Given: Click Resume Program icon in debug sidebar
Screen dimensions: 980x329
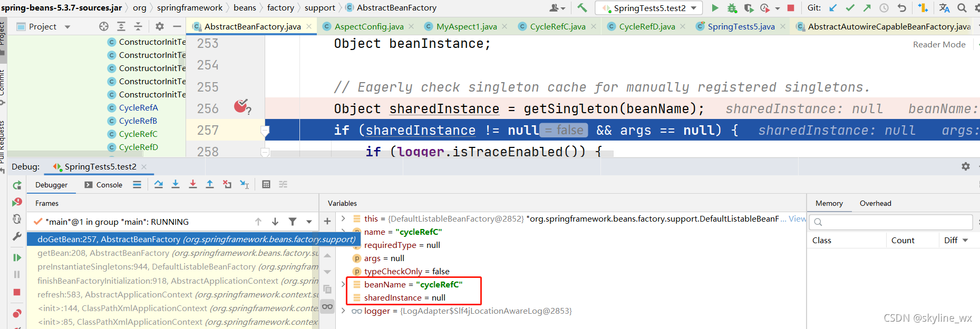Looking at the screenshot, I should pos(17,257).
